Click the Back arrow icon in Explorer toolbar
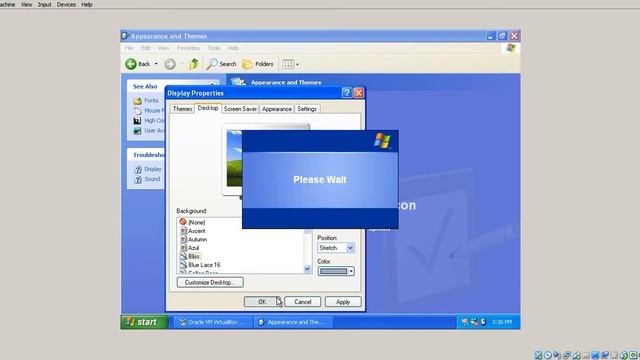 click(x=131, y=64)
